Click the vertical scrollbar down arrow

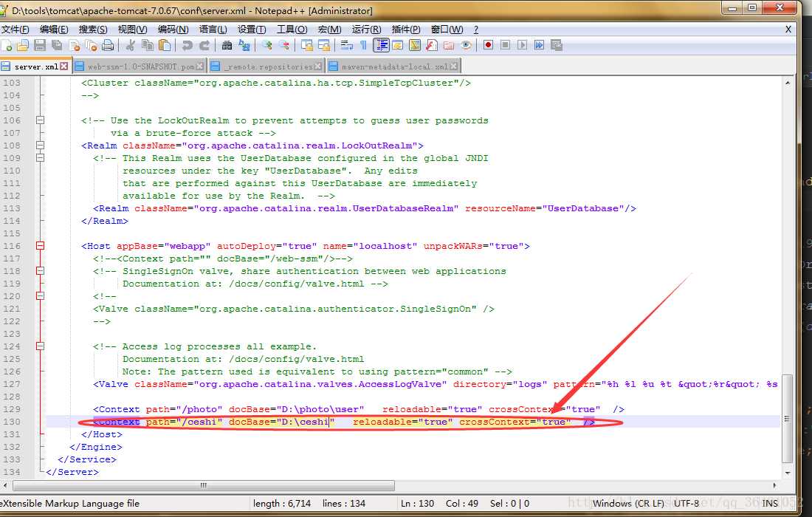pos(787,473)
